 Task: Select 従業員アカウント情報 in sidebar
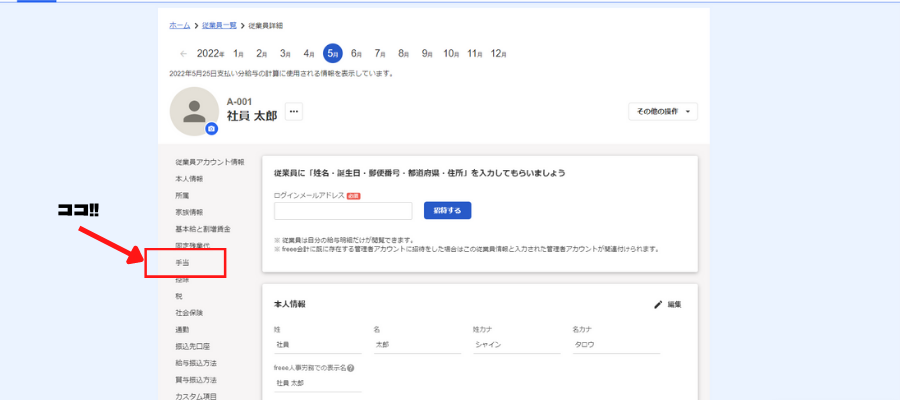tap(209, 162)
